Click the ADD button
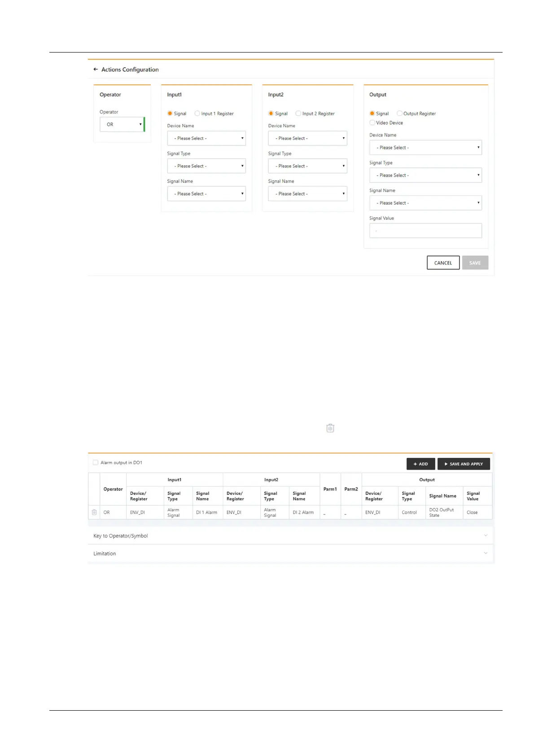The image size is (534, 756). pos(420,464)
